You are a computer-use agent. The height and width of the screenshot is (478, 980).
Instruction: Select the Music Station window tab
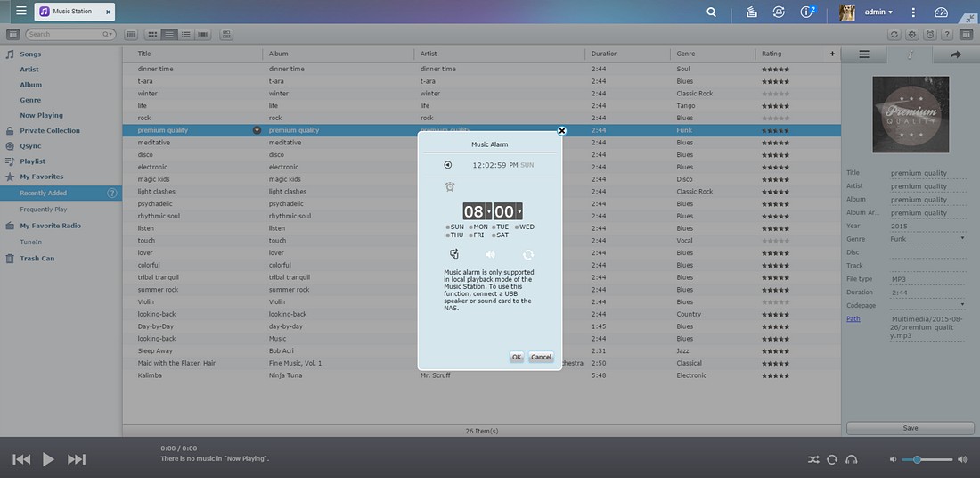pyautogui.click(x=74, y=12)
